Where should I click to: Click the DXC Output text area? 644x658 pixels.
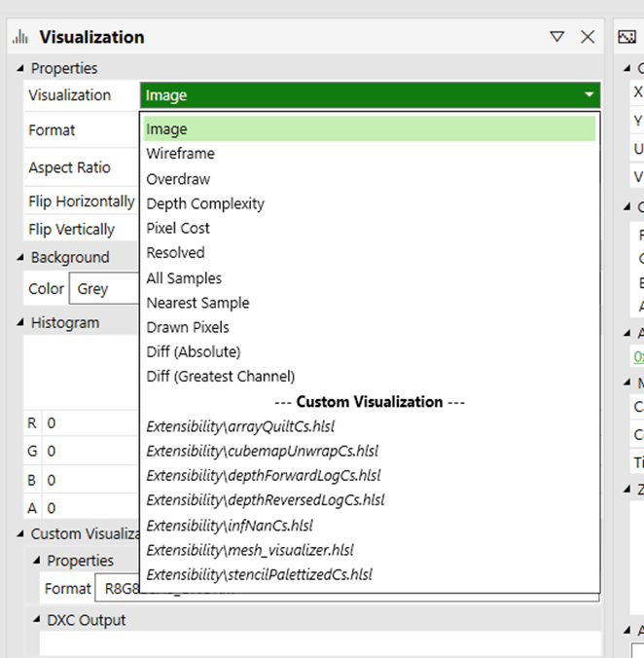[x=319, y=644]
